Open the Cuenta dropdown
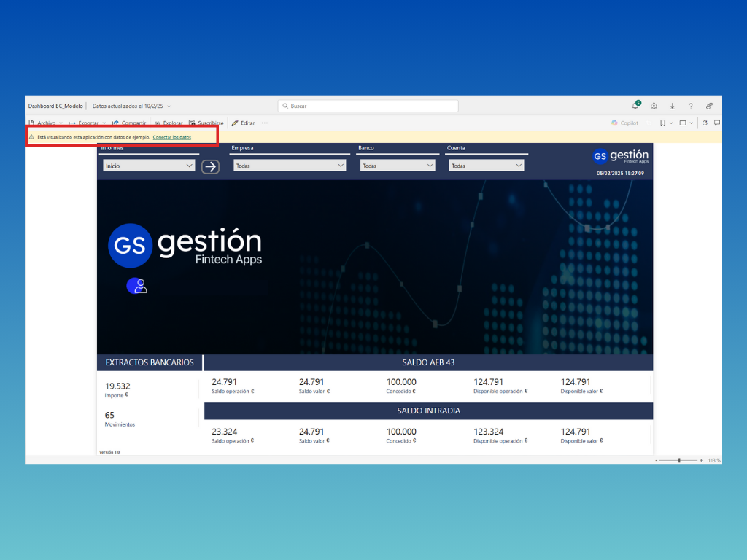This screenshot has height=560, width=747. [x=487, y=166]
